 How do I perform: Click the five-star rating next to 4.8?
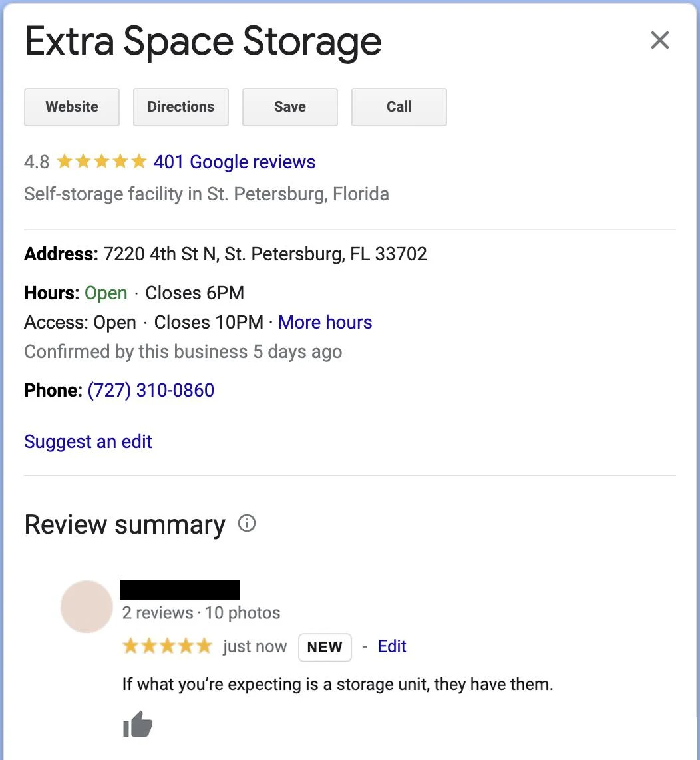(101, 161)
